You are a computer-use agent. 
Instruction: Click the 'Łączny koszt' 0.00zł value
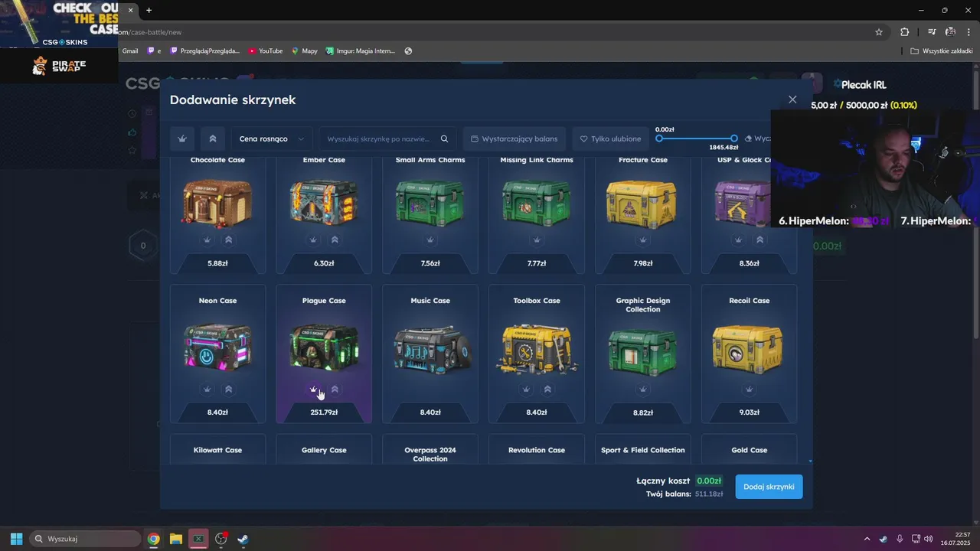pos(709,481)
